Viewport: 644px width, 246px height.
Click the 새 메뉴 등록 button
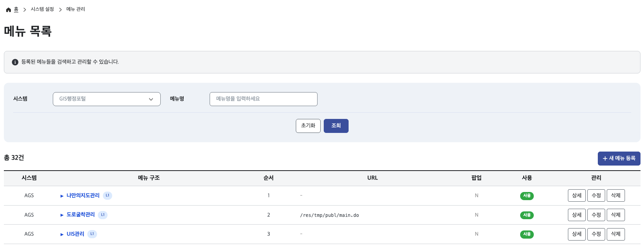(x=619, y=159)
